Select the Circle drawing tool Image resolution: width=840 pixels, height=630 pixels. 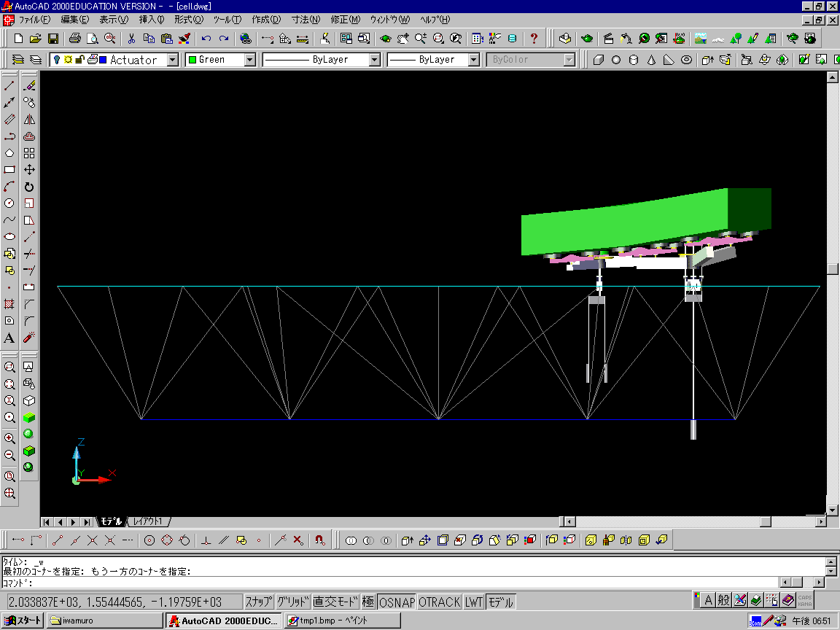[9, 203]
